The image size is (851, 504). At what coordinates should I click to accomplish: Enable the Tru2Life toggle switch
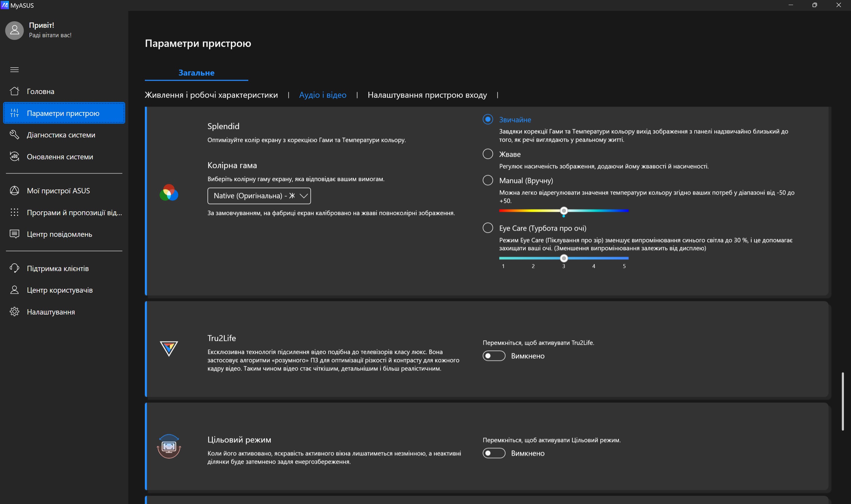tap(494, 356)
